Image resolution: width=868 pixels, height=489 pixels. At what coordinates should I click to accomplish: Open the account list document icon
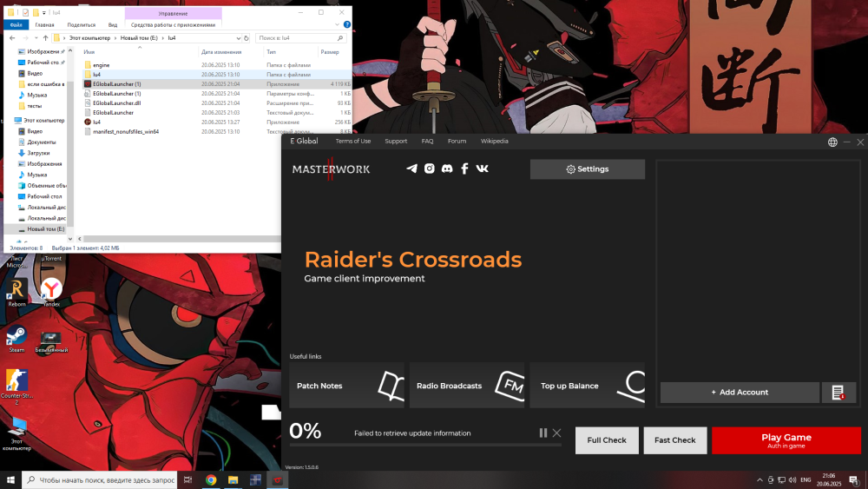pos(838,393)
